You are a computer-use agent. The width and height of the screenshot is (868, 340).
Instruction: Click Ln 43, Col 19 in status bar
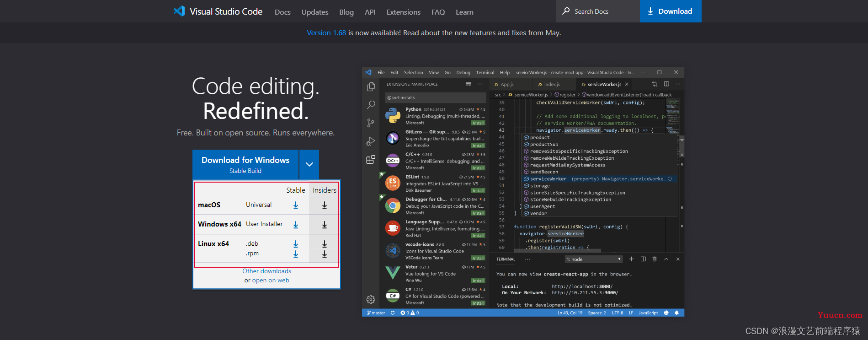click(x=570, y=313)
